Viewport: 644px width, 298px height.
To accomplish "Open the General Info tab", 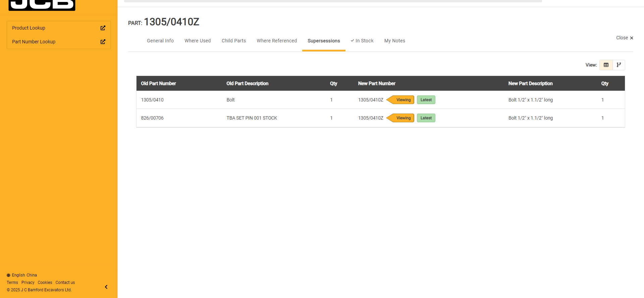I will pos(160,41).
